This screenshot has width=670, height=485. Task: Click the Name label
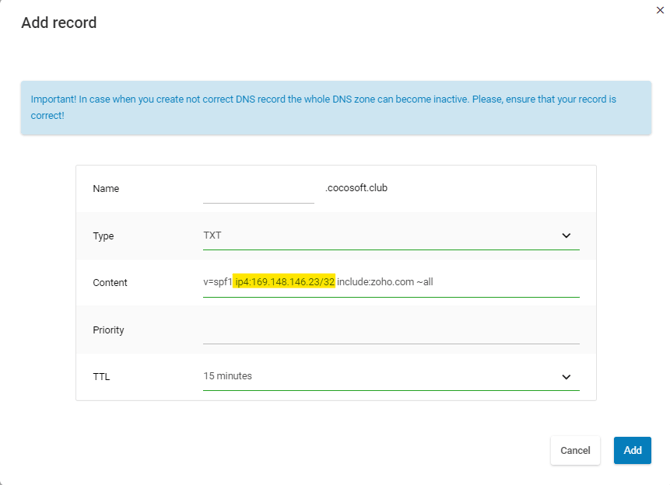[x=106, y=188]
